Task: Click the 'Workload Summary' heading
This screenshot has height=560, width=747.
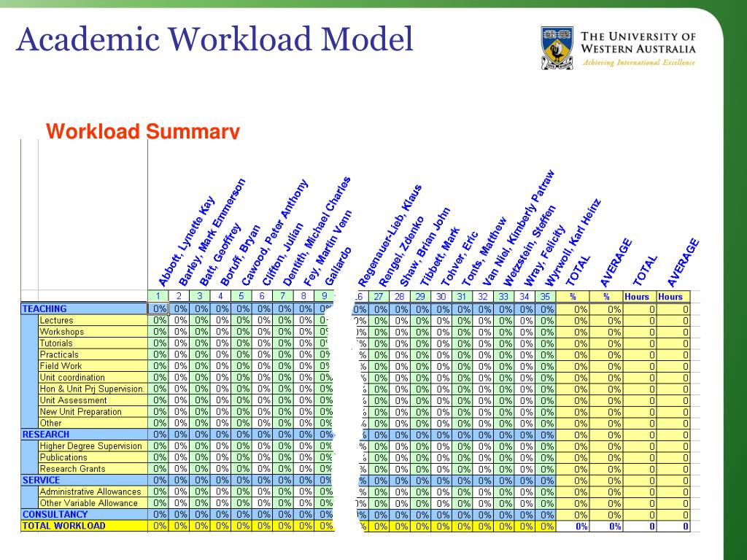Action: (143, 131)
